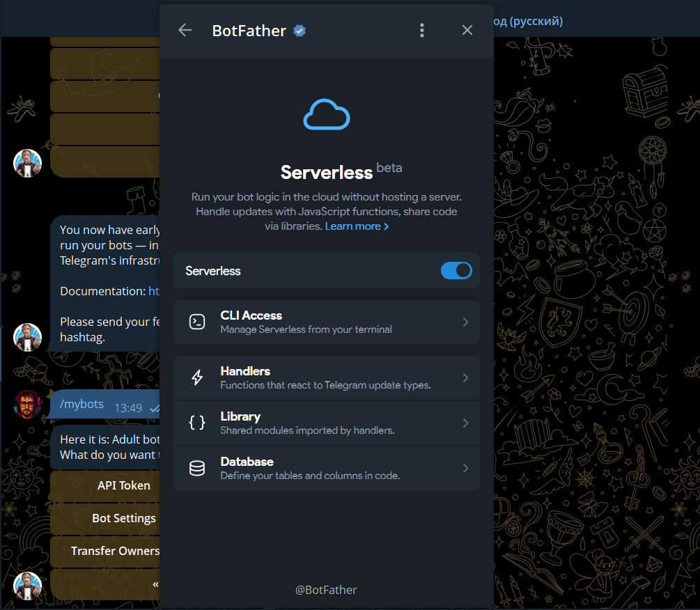Open the Database section

coord(327,468)
